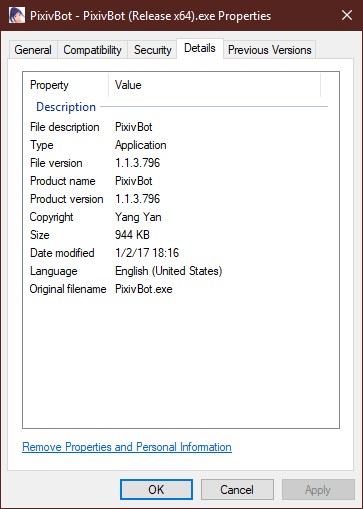Click the PixivBot application icon in title bar

[x=17, y=15]
